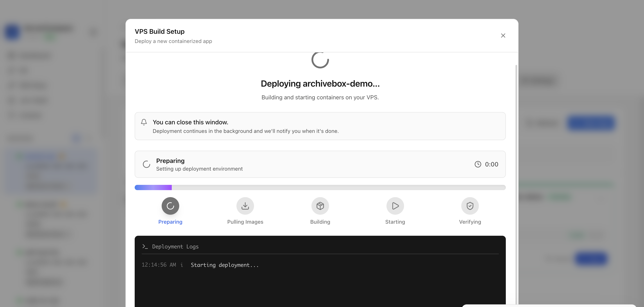Click the 'Building' step label

[x=320, y=222]
